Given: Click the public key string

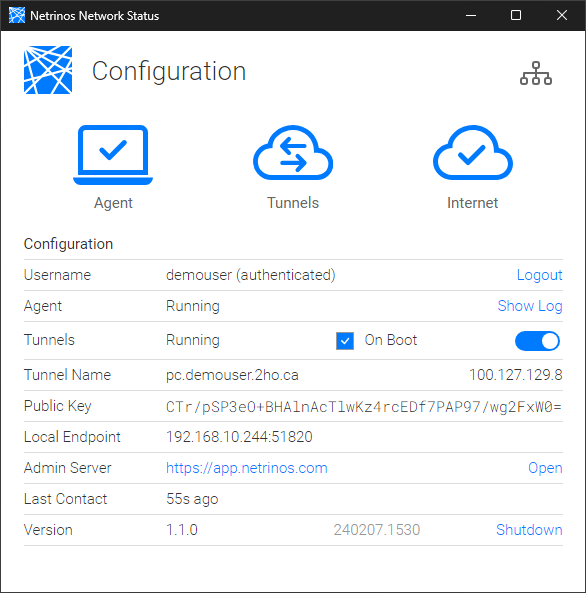Looking at the screenshot, I should pyautogui.click(x=364, y=407).
